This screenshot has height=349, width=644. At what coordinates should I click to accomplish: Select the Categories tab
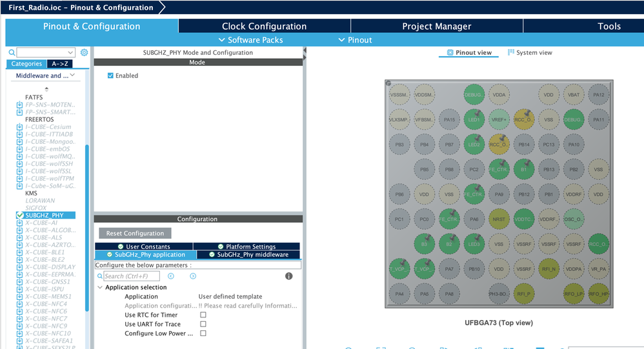(x=26, y=64)
